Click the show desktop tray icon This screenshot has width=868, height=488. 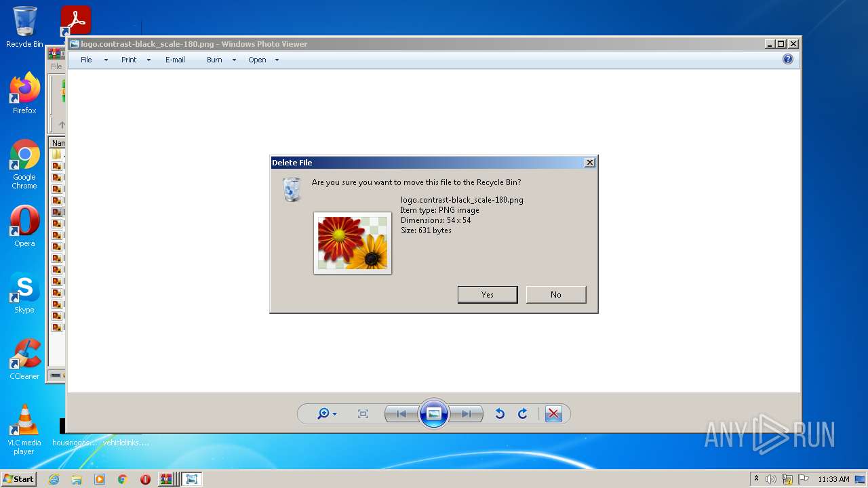860,479
